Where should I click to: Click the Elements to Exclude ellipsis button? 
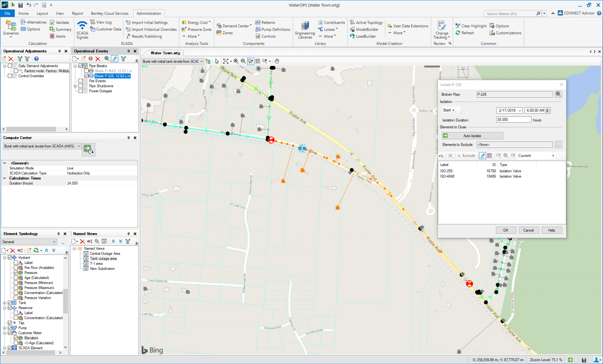click(559, 145)
